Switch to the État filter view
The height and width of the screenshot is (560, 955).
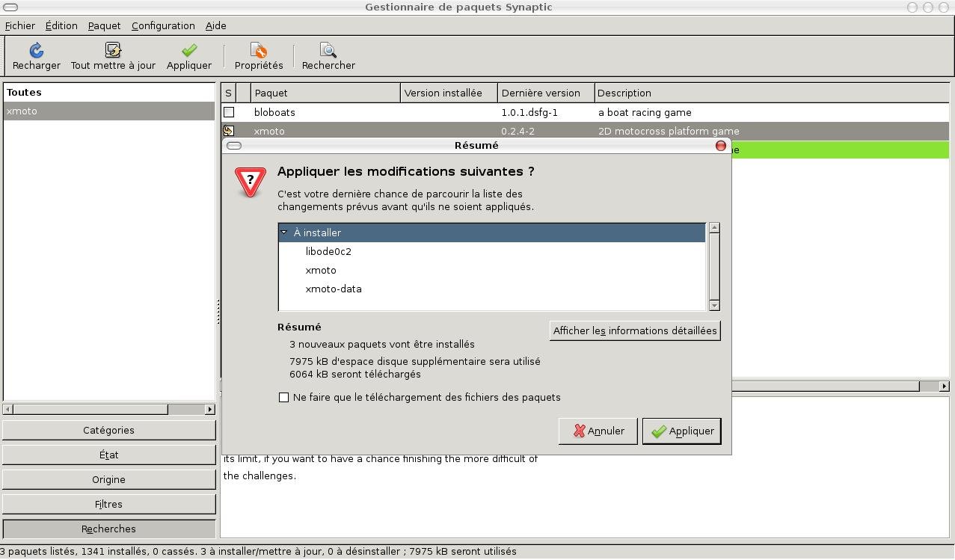pyautogui.click(x=109, y=455)
